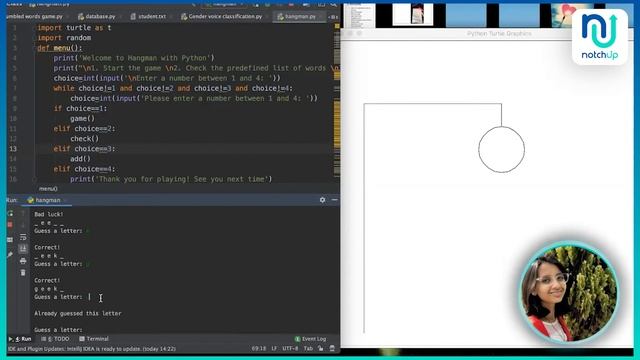Switch to the student.txt editor tab
This screenshot has width=640, height=360.
coord(148,16)
